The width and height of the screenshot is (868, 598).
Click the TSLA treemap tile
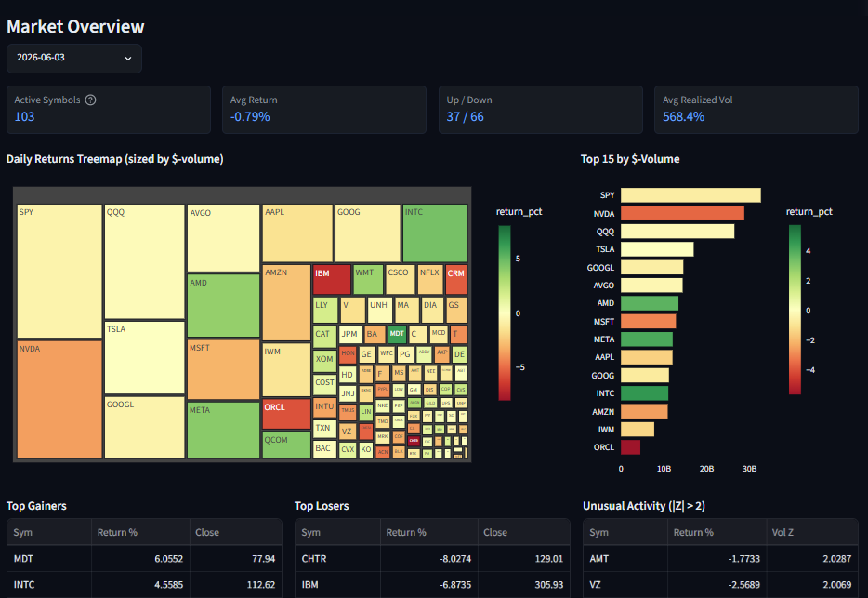click(x=144, y=357)
